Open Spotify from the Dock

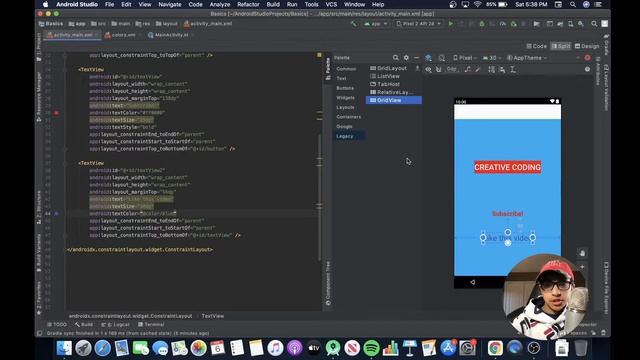[371, 348]
